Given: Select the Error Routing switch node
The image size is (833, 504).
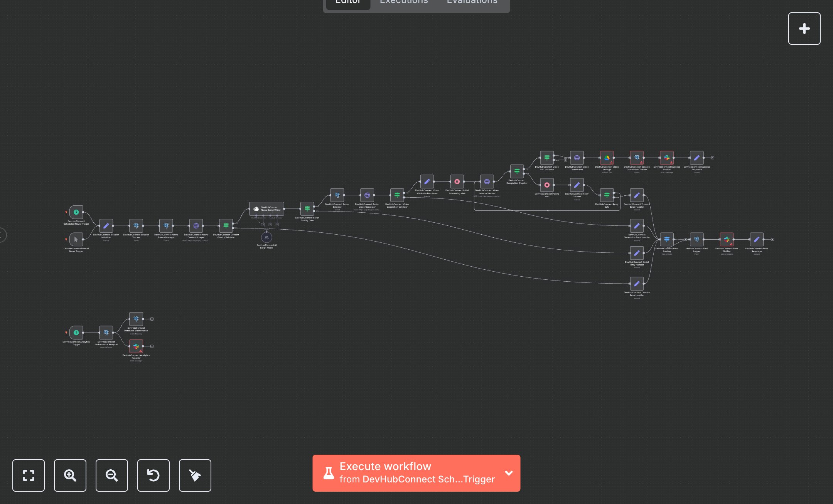Looking at the screenshot, I should [667, 239].
